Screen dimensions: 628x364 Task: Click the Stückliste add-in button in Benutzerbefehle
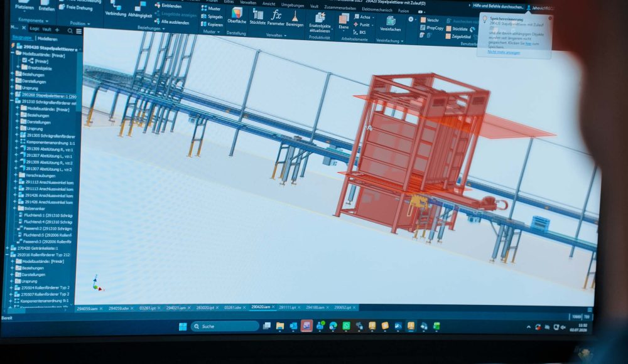pyautogui.click(x=457, y=29)
